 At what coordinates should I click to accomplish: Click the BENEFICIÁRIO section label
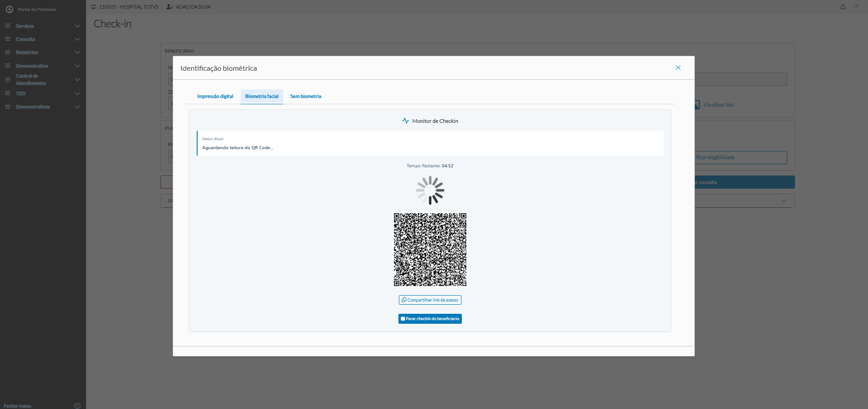(x=179, y=51)
